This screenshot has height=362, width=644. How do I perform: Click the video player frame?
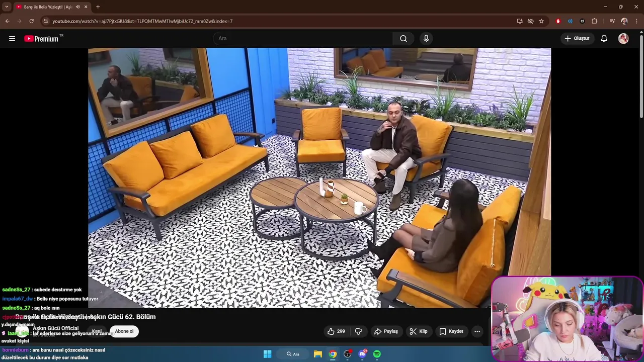pyautogui.click(x=319, y=178)
